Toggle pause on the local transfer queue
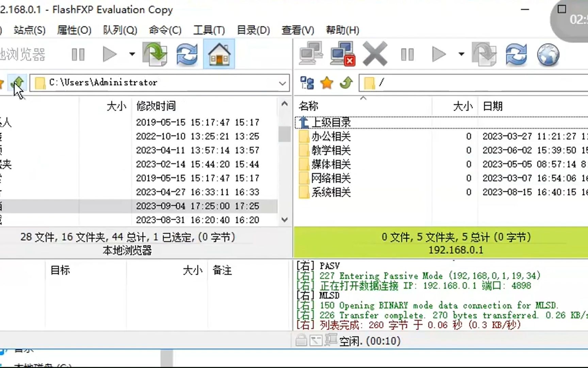588x368 pixels. point(78,54)
